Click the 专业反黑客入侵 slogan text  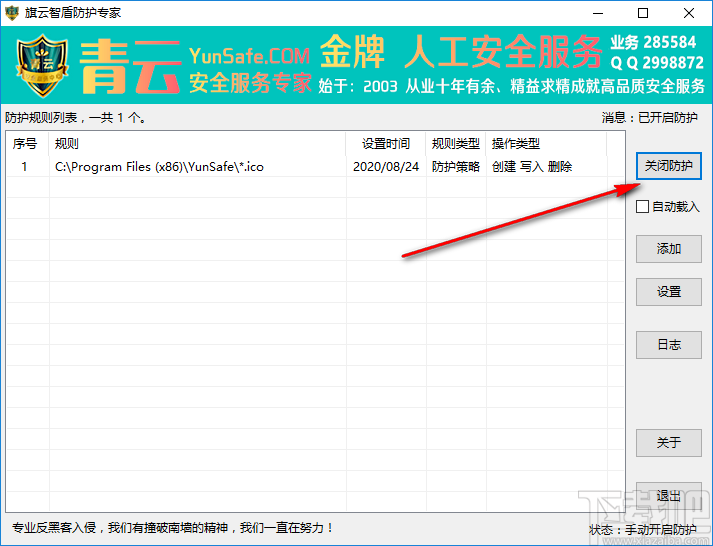click(x=173, y=528)
